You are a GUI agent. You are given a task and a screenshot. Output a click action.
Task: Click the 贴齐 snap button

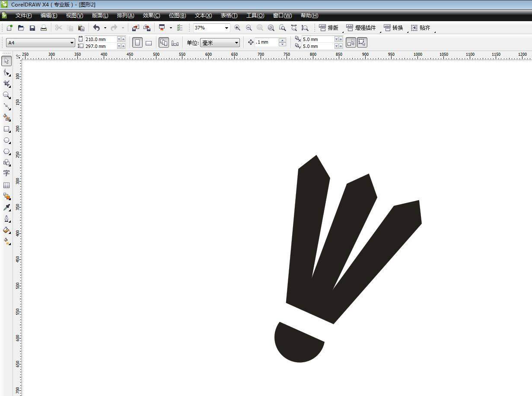(x=421, y=28)
